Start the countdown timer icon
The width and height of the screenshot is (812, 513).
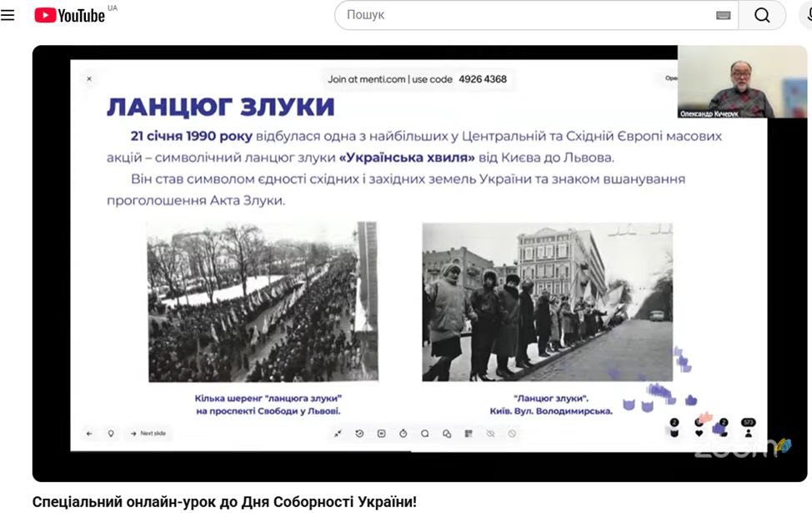[x=403, y=433]
